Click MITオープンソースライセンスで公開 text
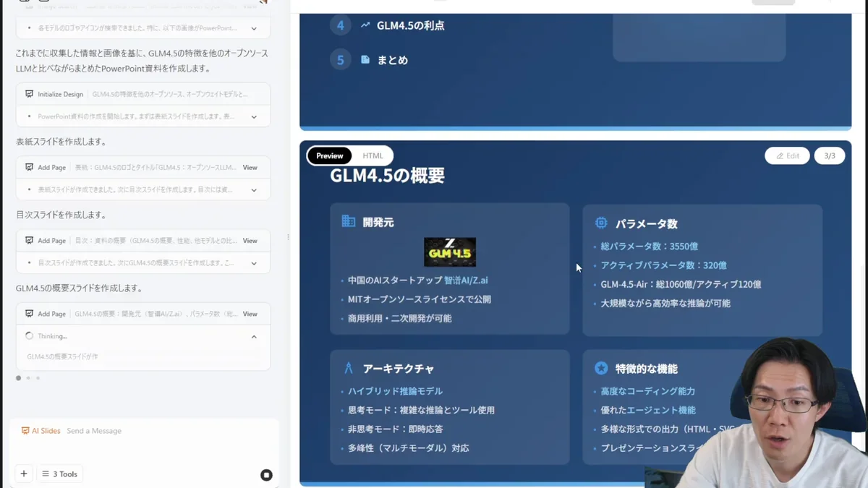The width and height of the screenshot is (868, 488). tap(420, 299)
